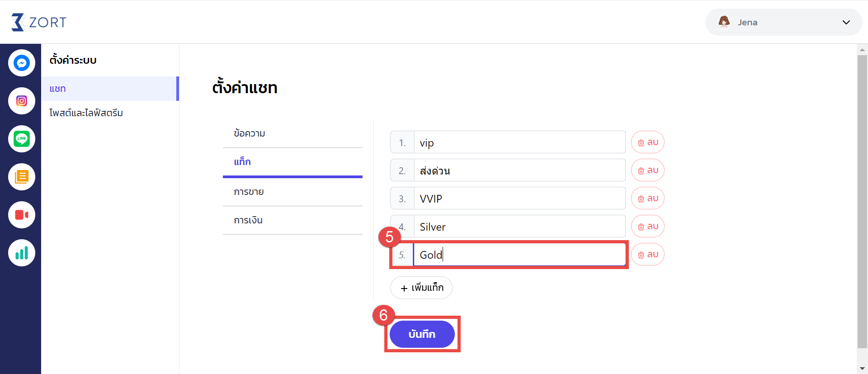The width and height of the screenshot is (868, 374).
Task: Open the LINE channel icon
Action: point(22,139)
